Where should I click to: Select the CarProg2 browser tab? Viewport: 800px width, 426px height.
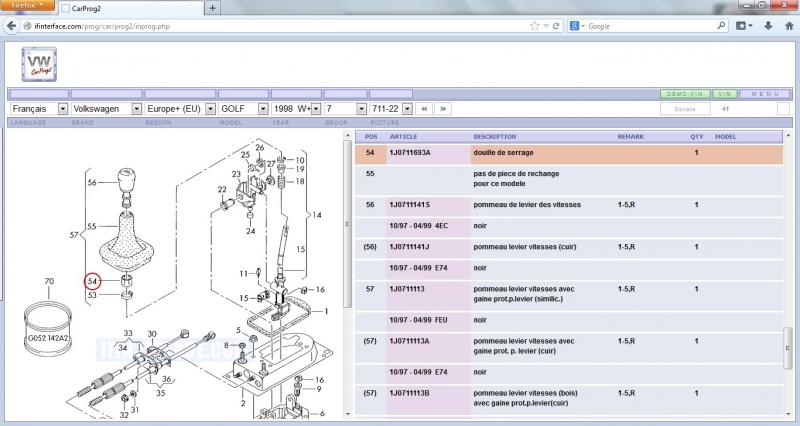[130, 8]
